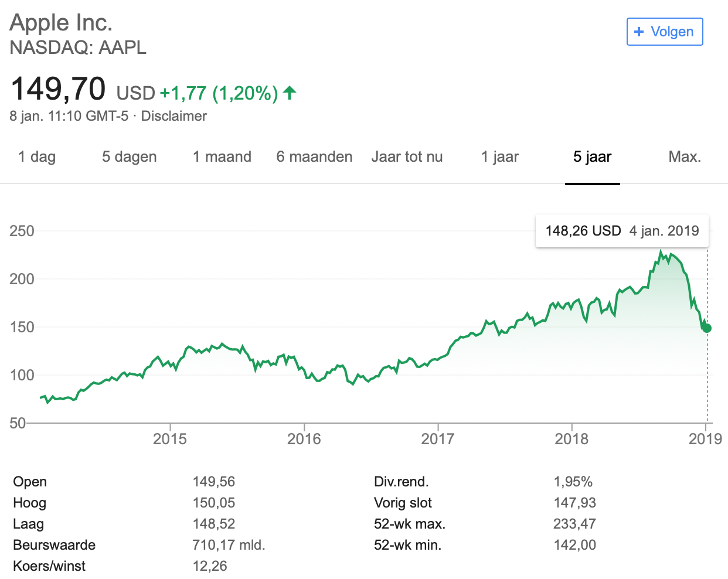The image size is (728, 579).
Task: Click the Open value 149,56
Action: coord(214,482)
